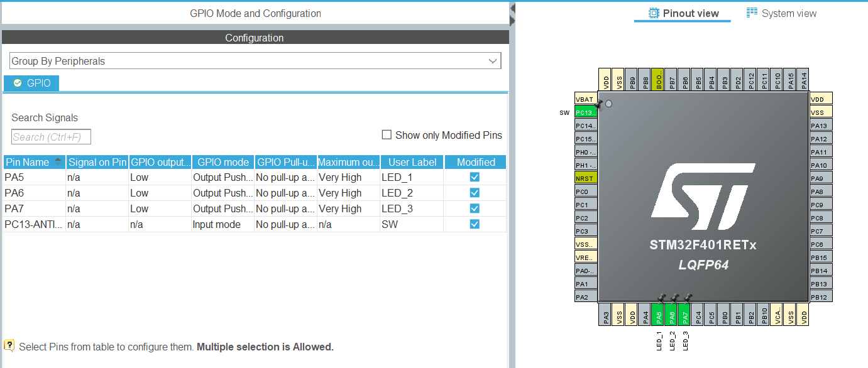
Task: Open the Group By Peripherals dropdown
Action: 255,61
